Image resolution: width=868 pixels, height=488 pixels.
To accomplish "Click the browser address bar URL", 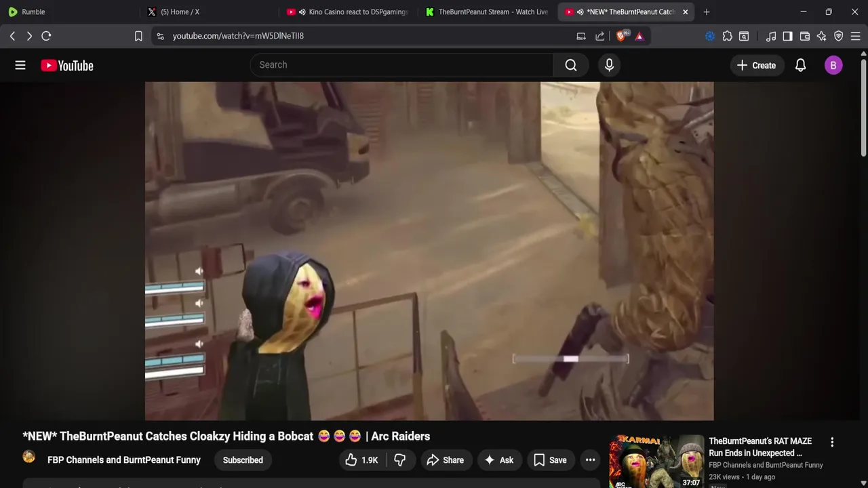I will pyautogui.click(x=238, y=36).
